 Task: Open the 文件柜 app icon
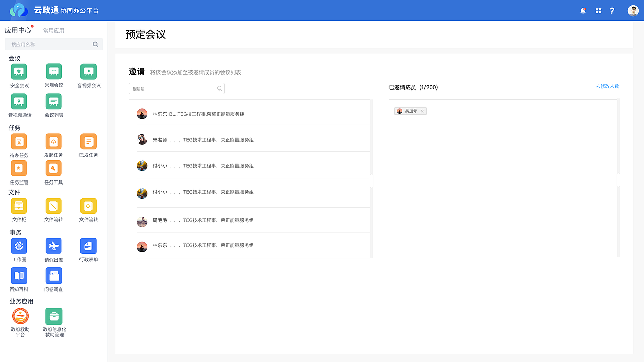(19, 206)
